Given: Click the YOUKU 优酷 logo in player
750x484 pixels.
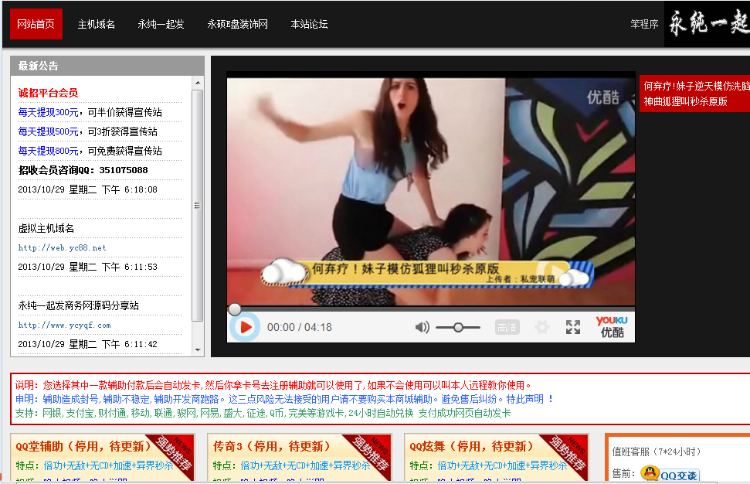Looking at the screenshot, I should (x=612, y=327).
